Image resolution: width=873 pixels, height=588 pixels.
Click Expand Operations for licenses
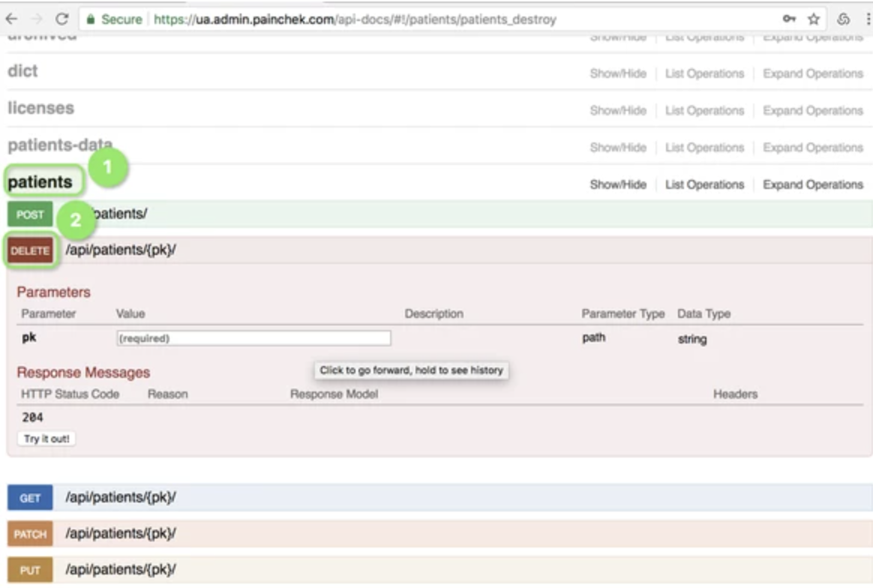[813, 110]
